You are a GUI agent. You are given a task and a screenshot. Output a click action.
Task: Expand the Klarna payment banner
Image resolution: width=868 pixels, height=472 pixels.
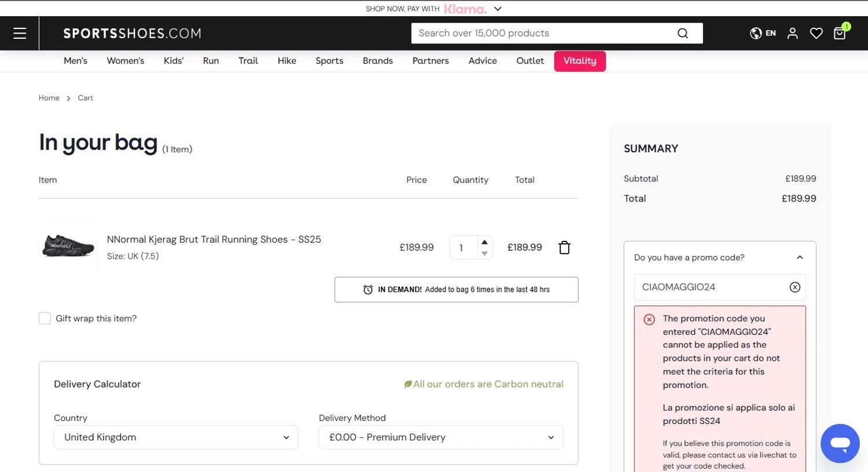498,9
